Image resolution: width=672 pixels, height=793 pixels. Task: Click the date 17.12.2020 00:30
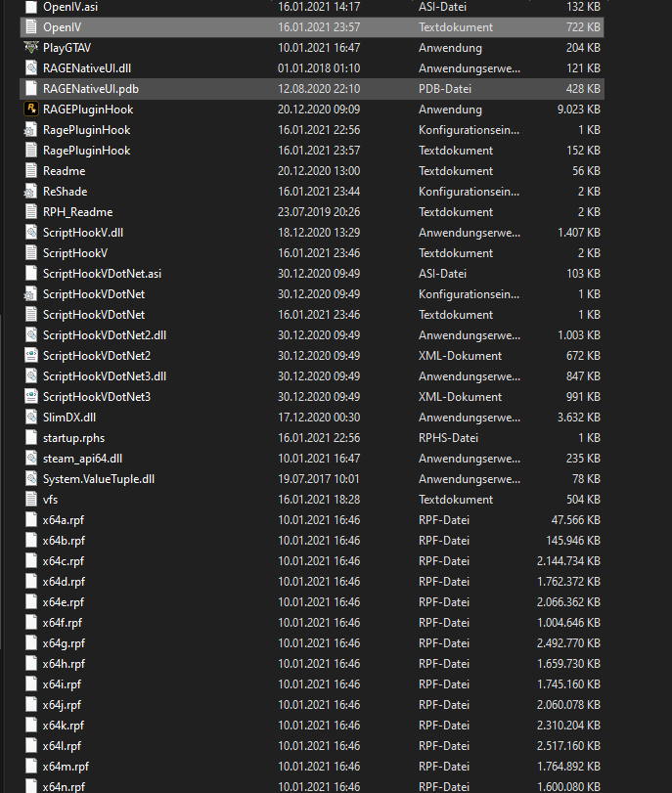click(319, 418)
